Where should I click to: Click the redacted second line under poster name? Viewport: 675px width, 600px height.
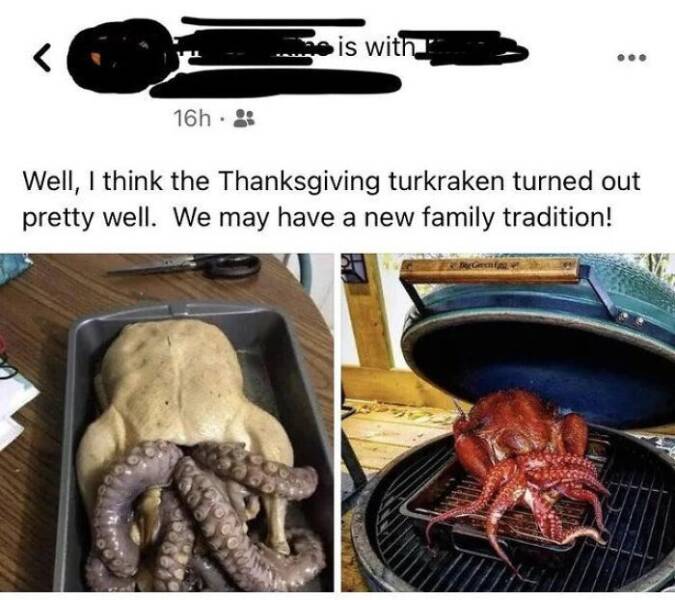276,84
